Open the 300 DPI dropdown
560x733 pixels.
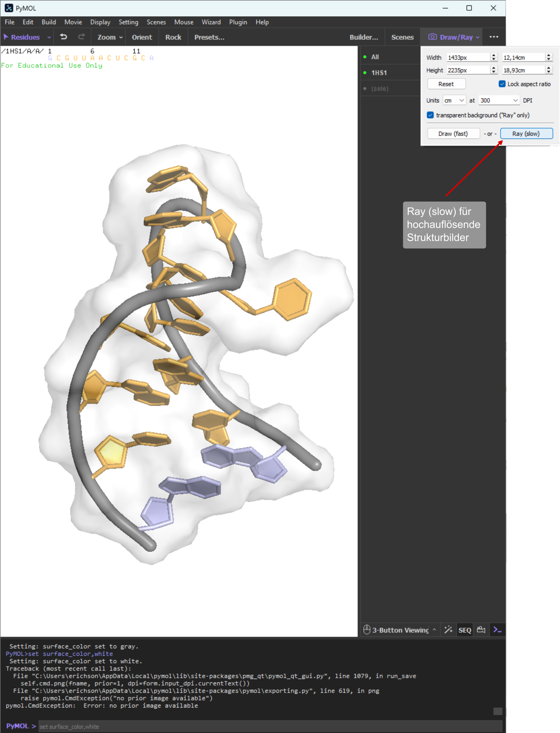[x=499, y=100]
